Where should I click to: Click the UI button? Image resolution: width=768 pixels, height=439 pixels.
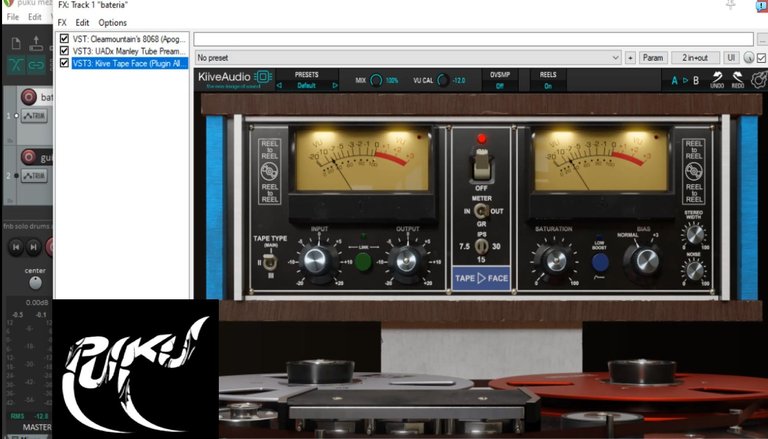[x=731, y=58]
